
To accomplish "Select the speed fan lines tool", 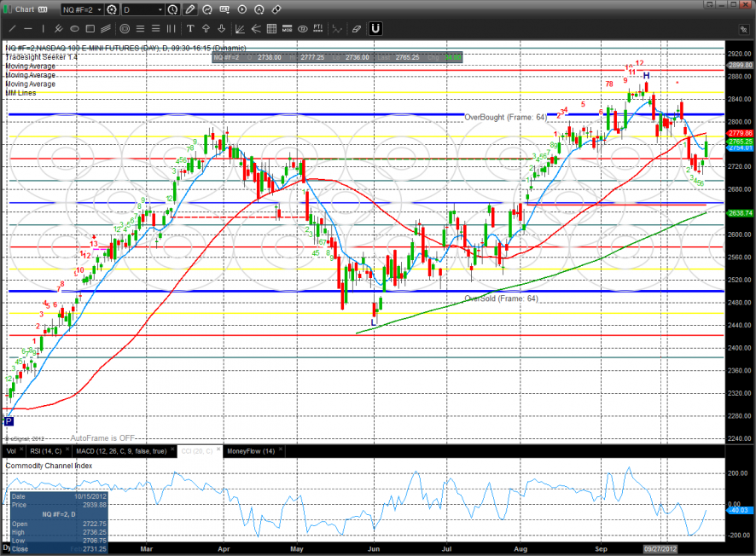I will pyautogui.click(x=256, y=29).
